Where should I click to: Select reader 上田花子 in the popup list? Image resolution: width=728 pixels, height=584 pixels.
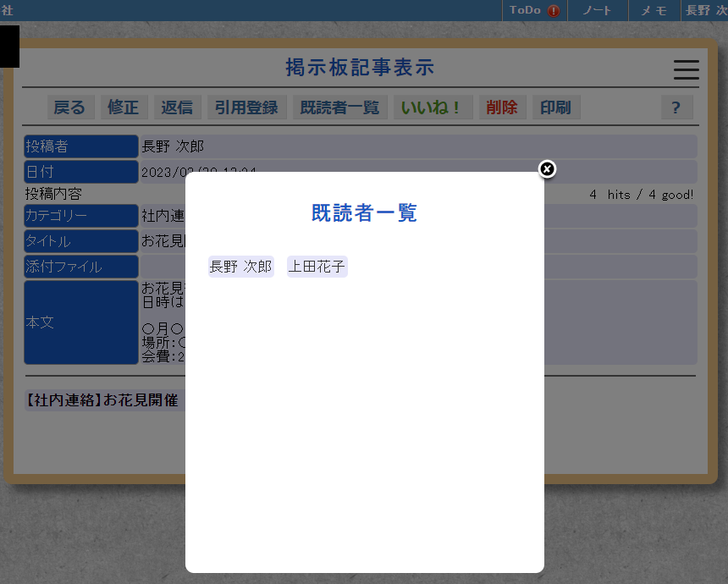click(x=317, y=267)
